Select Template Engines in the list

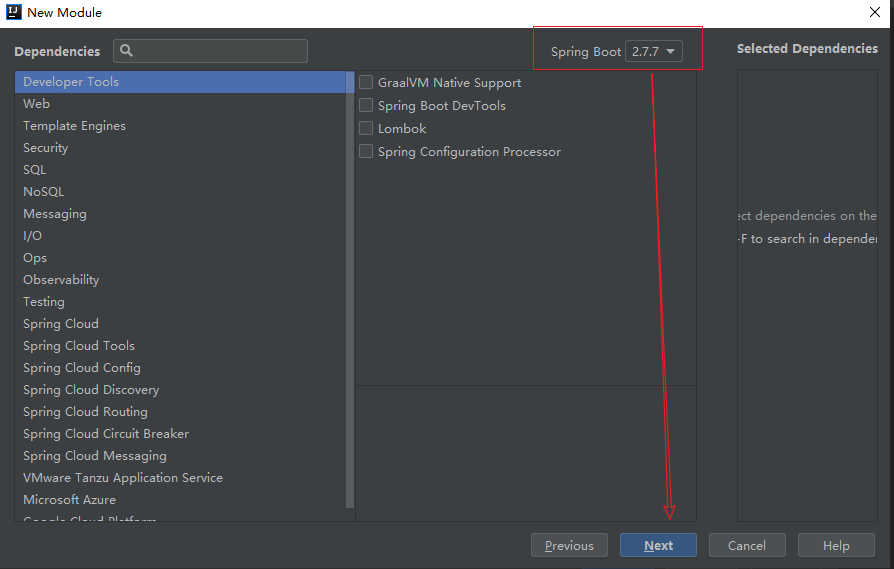(75, 126)
